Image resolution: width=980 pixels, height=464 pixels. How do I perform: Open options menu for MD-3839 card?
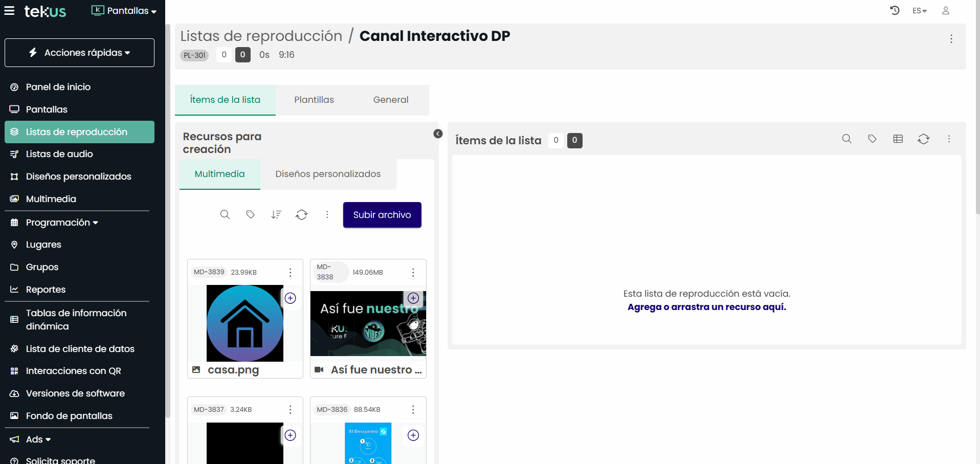tap(290, 272)
